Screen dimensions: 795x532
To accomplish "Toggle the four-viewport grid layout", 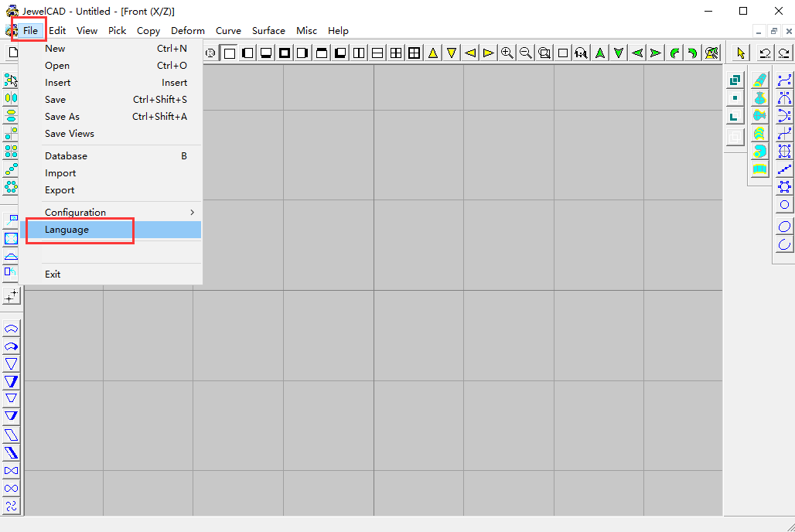I will tap(396, 53).
